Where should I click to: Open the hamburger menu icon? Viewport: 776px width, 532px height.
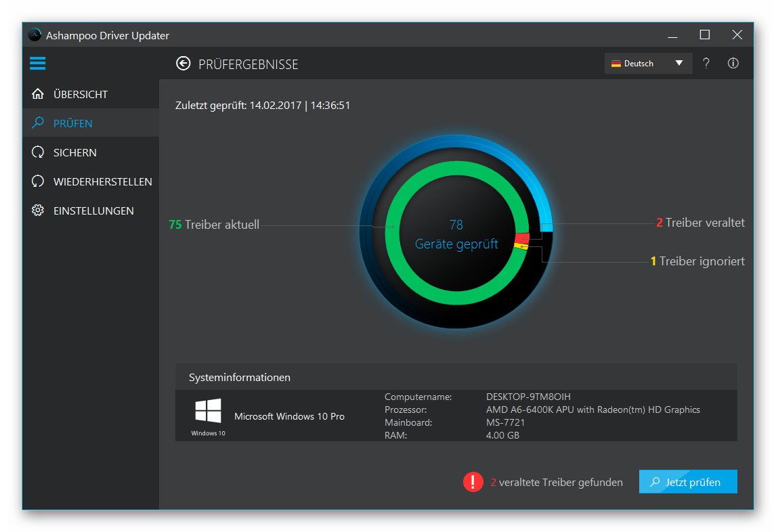[x=37, y=63]
